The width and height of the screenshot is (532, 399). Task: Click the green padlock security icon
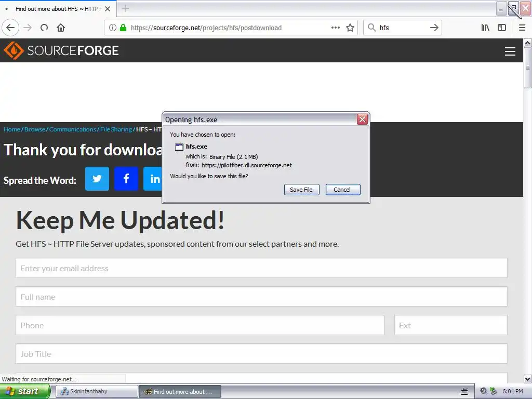(123, 28)
